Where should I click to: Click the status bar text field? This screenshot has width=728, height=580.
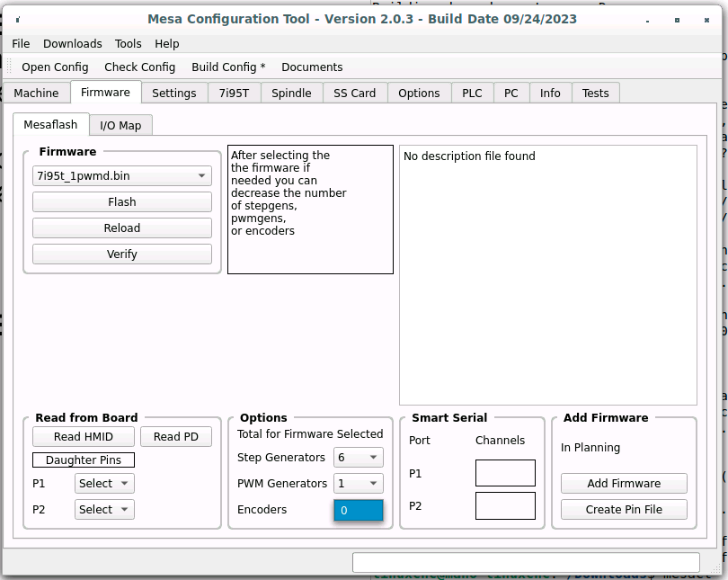pos(526,562)
